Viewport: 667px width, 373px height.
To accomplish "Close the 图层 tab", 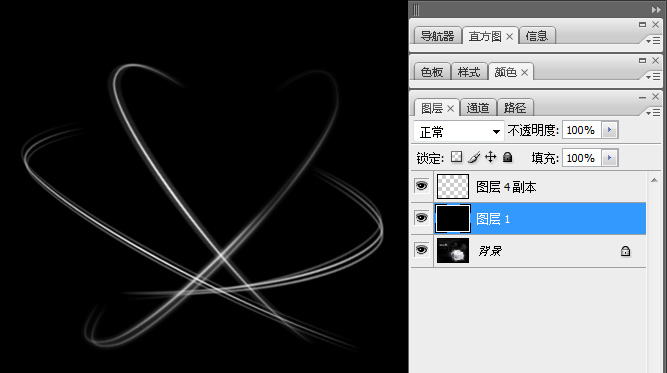I will [x=450, y=108].
